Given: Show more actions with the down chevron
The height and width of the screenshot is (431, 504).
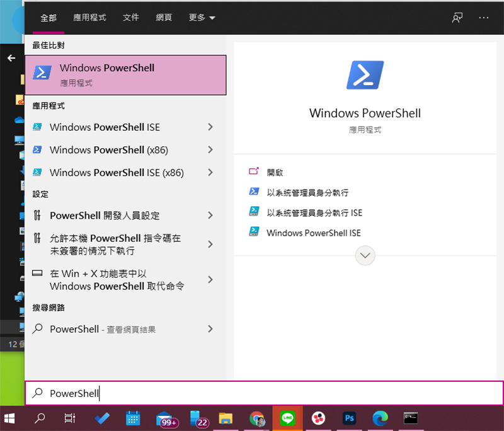Looking at the screenshot, I should 365,256.
